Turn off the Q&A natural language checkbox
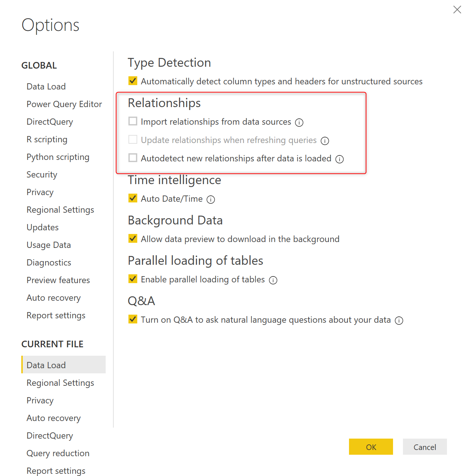 (x=133, y=319)
